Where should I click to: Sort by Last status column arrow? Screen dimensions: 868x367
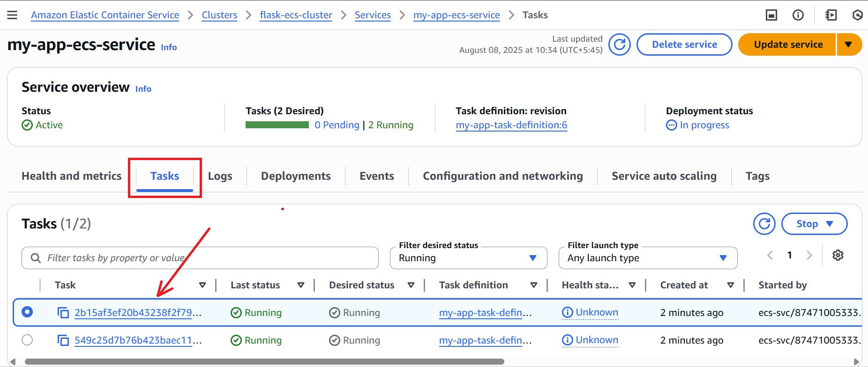coord(301,285)
